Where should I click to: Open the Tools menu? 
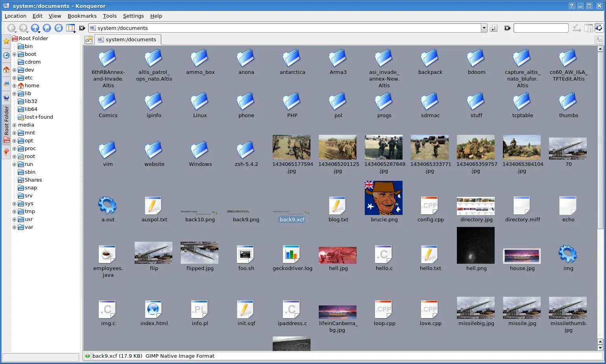click(110, 16)
